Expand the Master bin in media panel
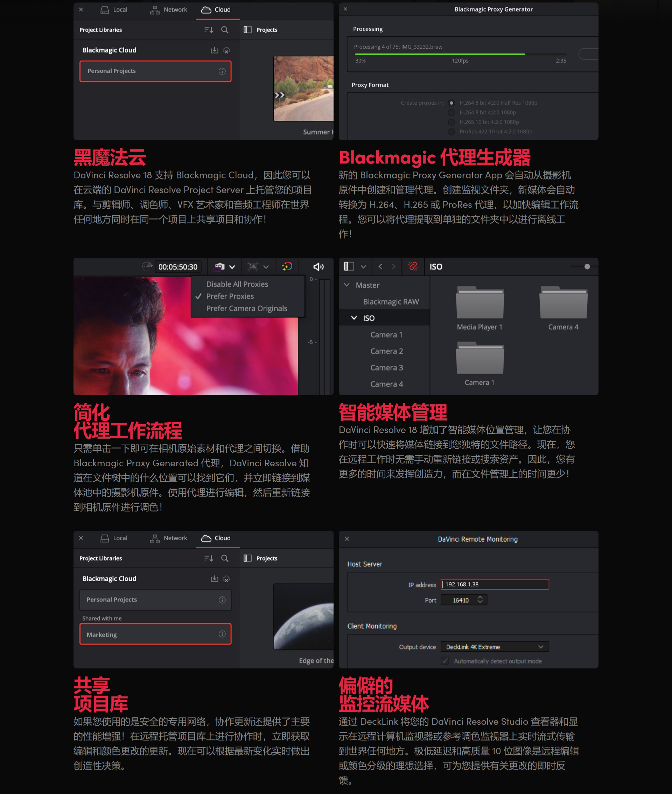Image resolution: width=672 pixels, height=794 pixels. 347,285
